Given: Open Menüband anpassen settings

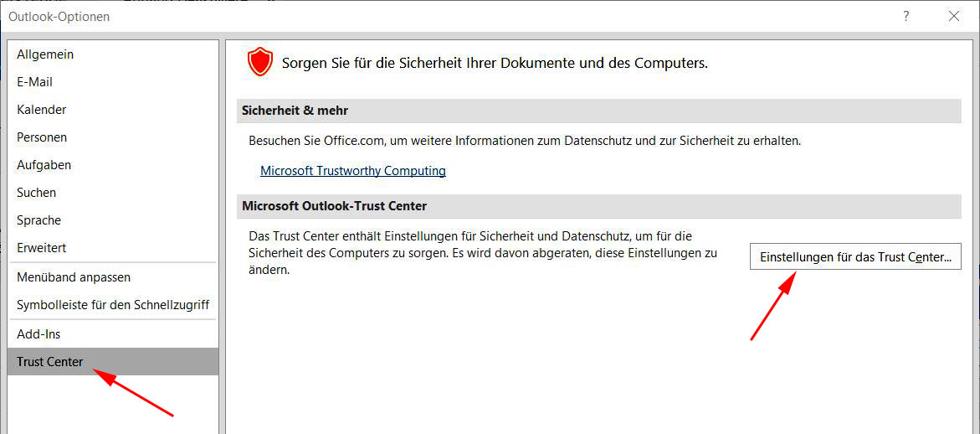Looking at the screenshot, I should pyautogui.click(x=74, y=277).
